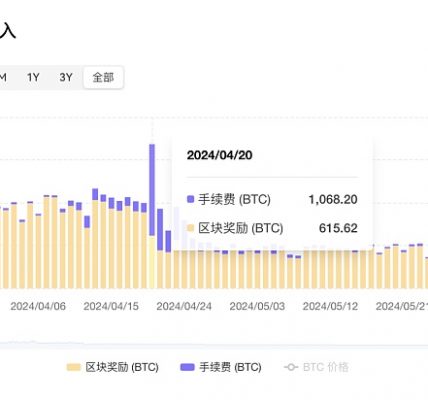This screenshot has height=400, width=428.
Task: Click the yellow swatch beside 区块奖励 legend
Action: pos(73,367)
